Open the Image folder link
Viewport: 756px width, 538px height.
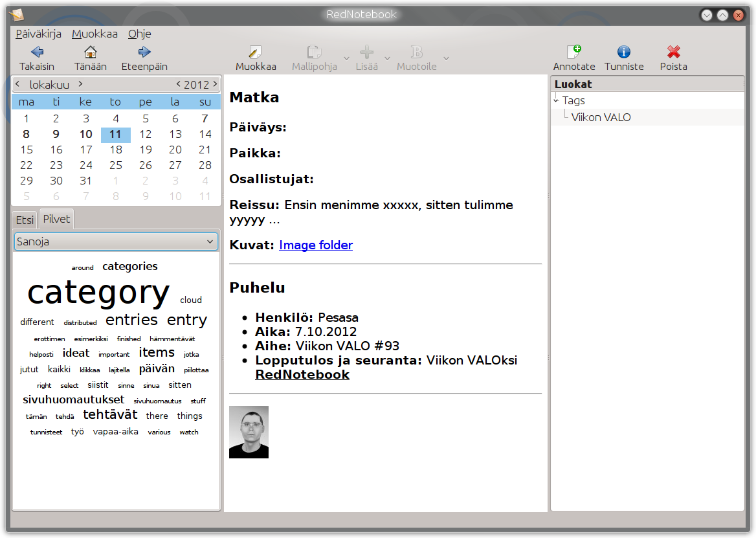[316, 245]
